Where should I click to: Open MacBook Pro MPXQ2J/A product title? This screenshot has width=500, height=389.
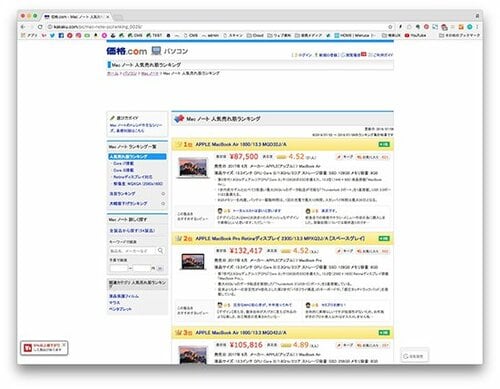click(280, 239)
